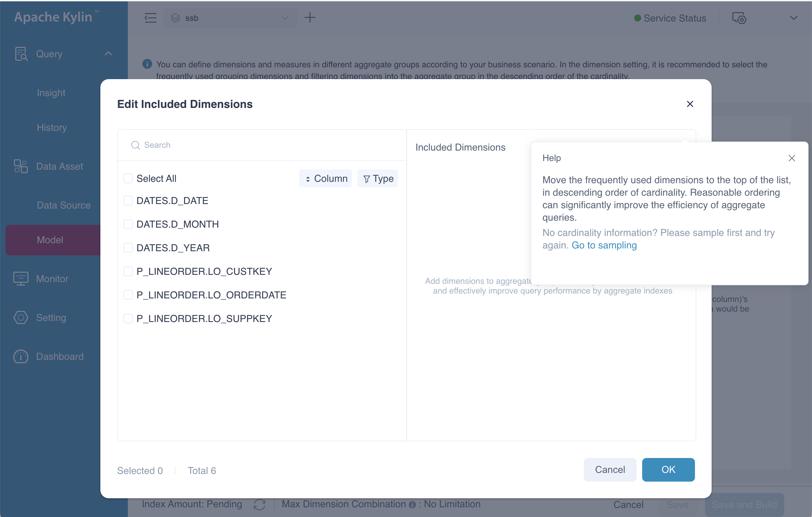Click the Dashboard gauge icon
812x517 pixels.
point(21,356)
